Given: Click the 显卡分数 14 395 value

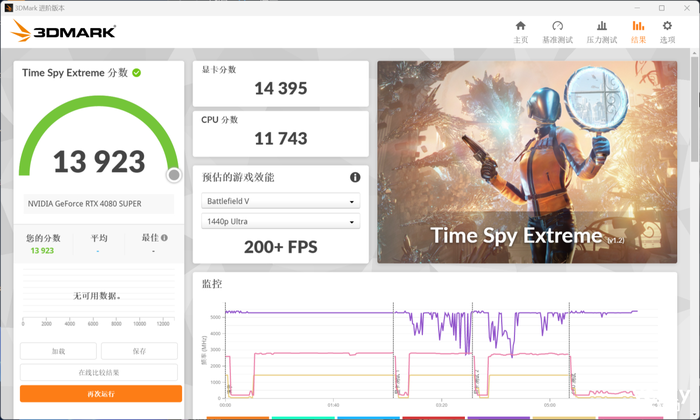Looking at the screenshot, I should tap(281, 88).
